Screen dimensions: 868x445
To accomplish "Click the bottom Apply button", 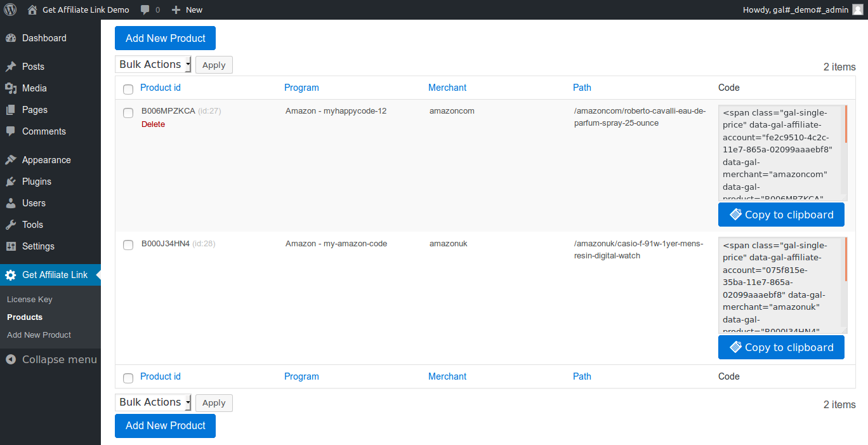I will click(214, 402).
